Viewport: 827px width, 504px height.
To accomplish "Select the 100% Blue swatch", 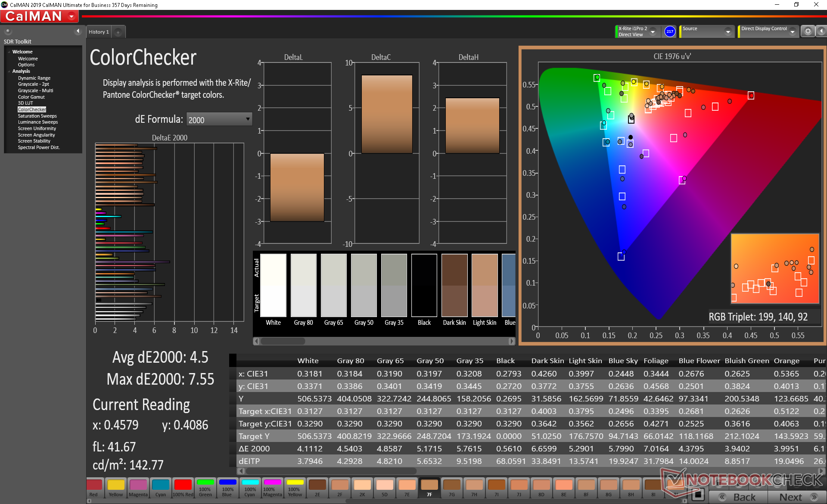I will [x=227, y=488].
